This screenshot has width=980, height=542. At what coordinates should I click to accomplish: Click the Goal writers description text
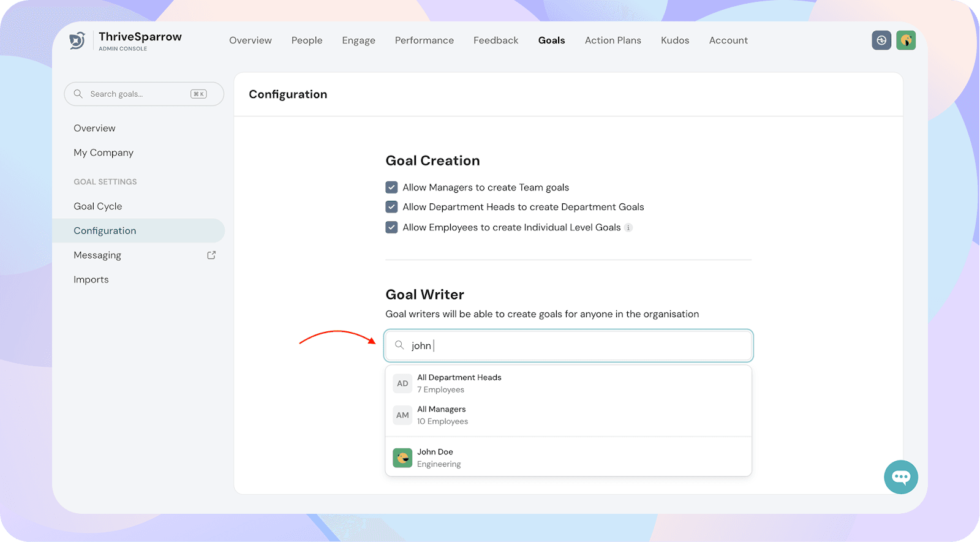tap(542, 314)
